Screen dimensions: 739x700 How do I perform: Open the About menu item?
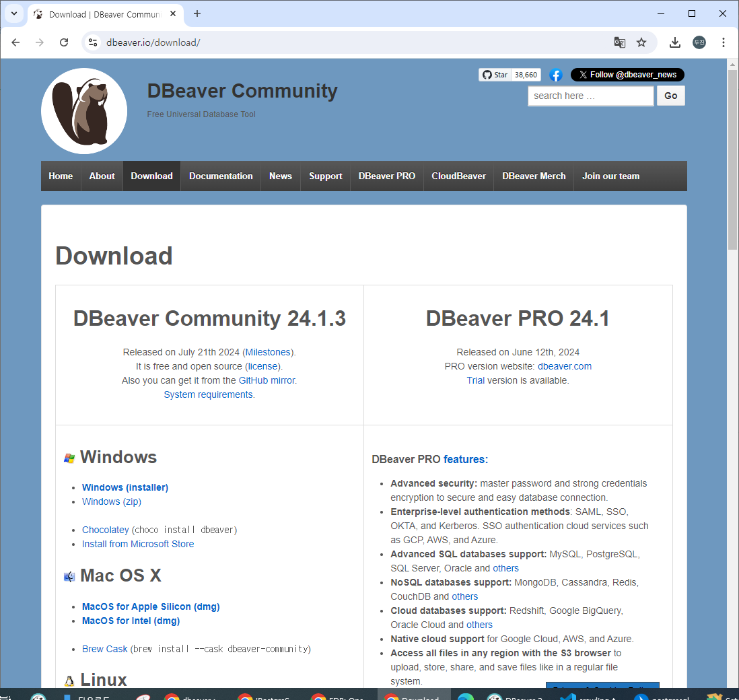click(102, 176)
